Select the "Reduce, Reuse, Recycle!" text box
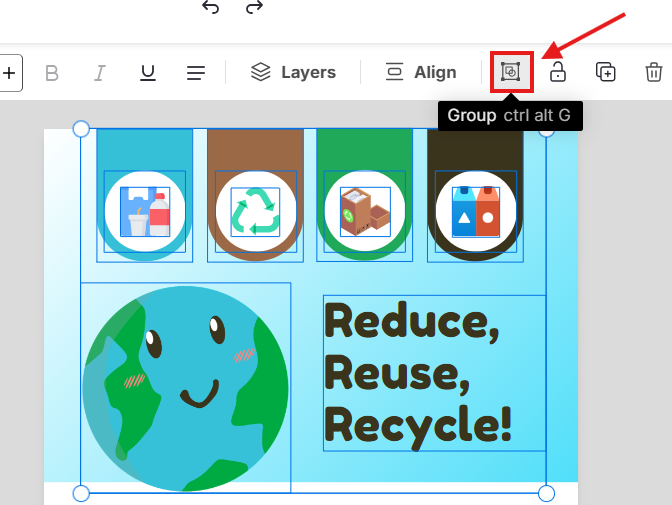The image size is (672, 505). (x=433, y=373)
